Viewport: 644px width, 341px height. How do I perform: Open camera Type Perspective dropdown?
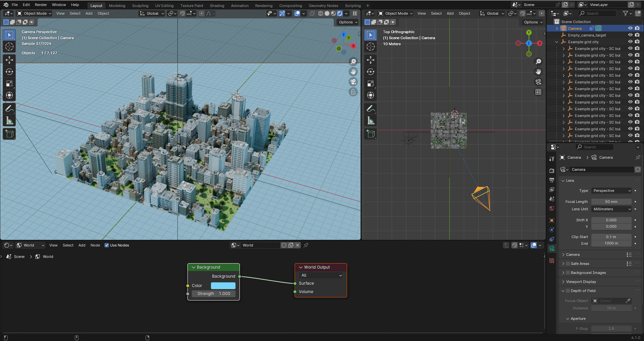point(611,191)
